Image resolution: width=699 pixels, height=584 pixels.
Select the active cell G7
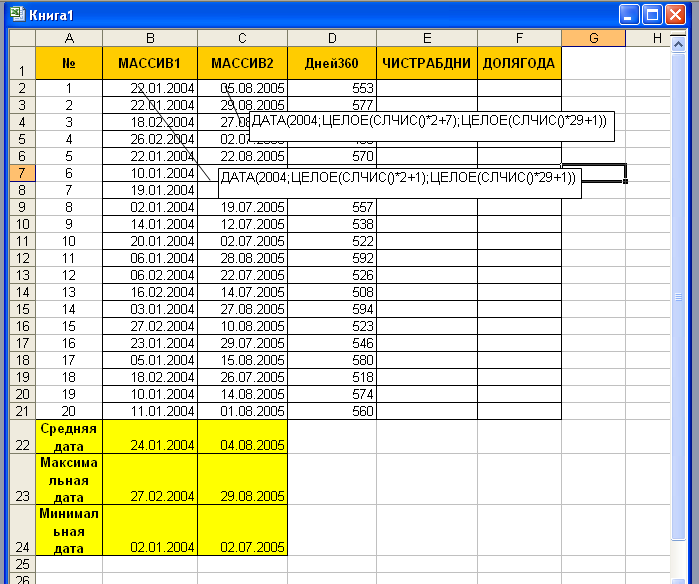593,173
